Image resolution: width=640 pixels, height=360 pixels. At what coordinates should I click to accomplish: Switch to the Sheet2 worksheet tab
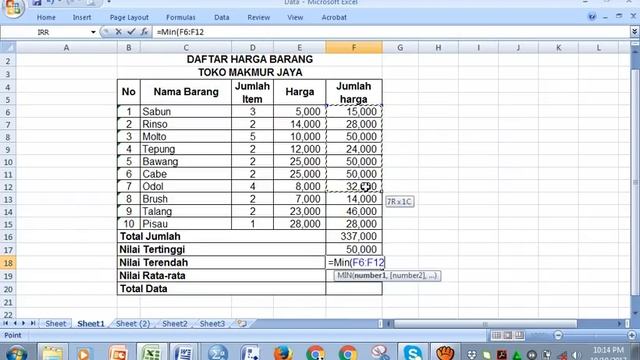pos(175,324)
